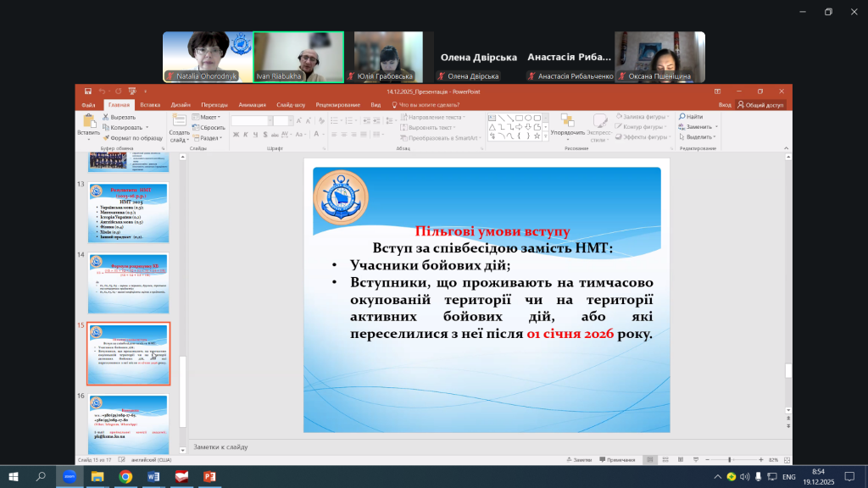Viewport: 868px width, 488px height.
Task: Expand the Layout (Макет) dropdown
Action: click(x=207, y=117)
